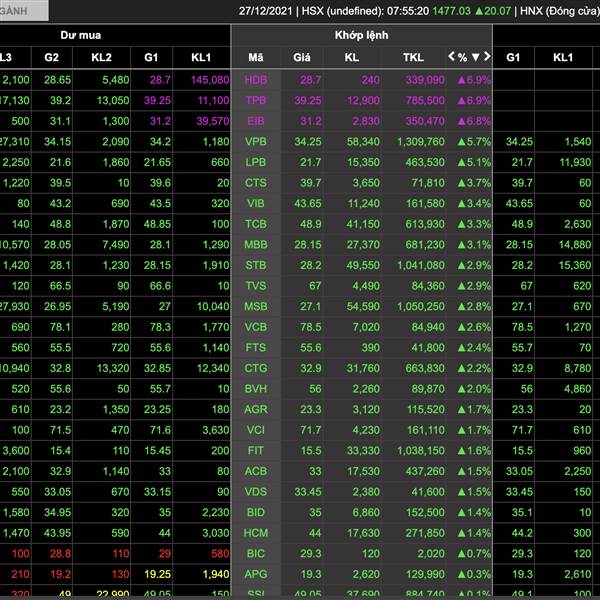Image resolution: width=600 pixels, height=600 pixels.
Task: Click CTG total volume 663,830
Action: tap(425, 368)
